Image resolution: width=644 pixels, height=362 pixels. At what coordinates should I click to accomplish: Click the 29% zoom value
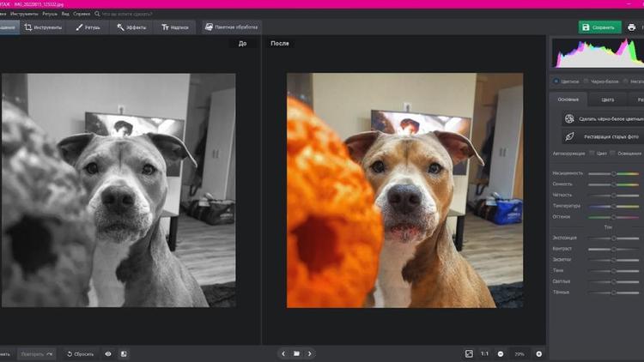click(519, 353)
